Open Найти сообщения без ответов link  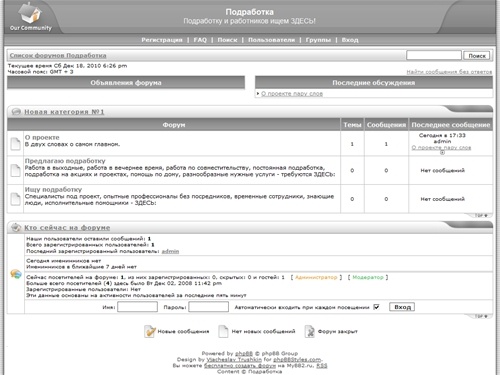[449, 72]
